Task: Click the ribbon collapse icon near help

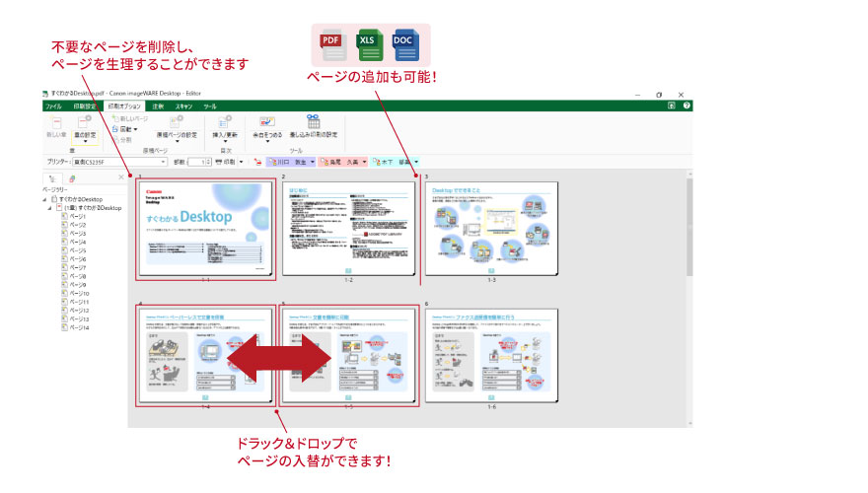Action: pos(672,106)
